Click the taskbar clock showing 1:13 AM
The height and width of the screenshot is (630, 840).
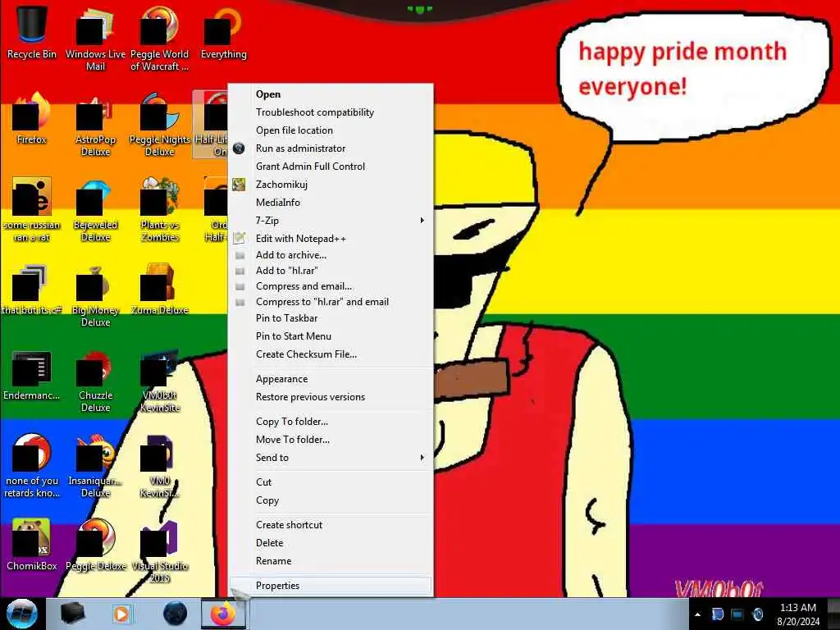click(797, 614)
